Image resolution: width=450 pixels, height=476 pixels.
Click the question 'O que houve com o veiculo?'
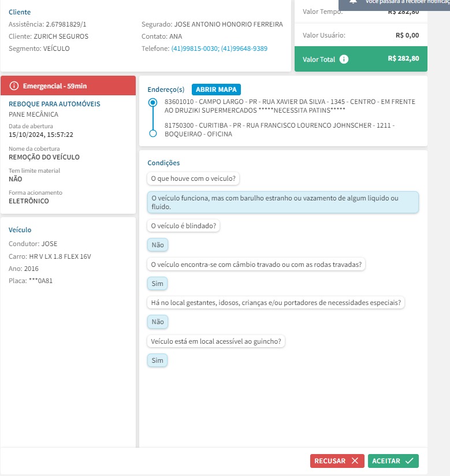pos(193,178)
